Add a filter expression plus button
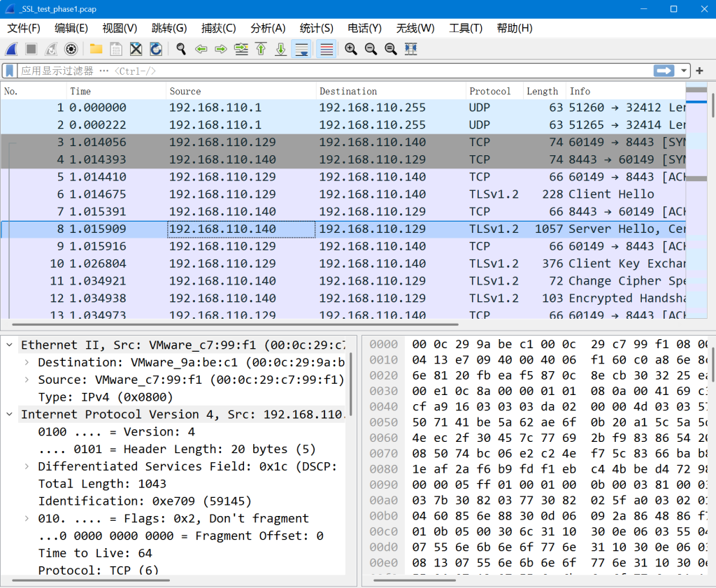 coord(699,71)
